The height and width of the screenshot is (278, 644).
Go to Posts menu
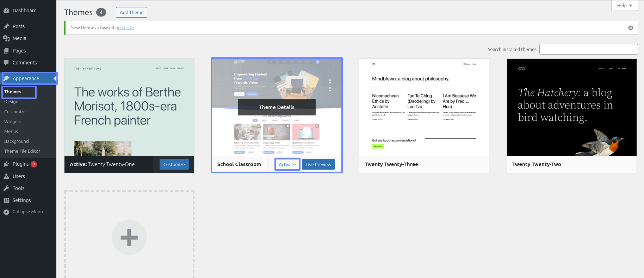pyautogui.click(x=28, y=26)
